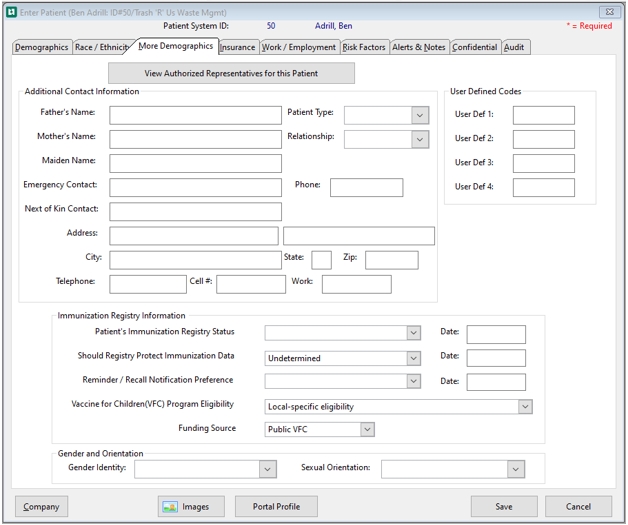Click Date field for Registry Status
The width and height of the screenshot is (628, 525).
click(496, 334)
